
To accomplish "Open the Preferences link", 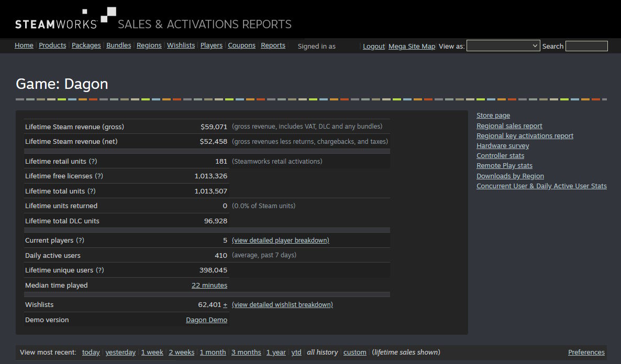I will (x=586, y=352).
